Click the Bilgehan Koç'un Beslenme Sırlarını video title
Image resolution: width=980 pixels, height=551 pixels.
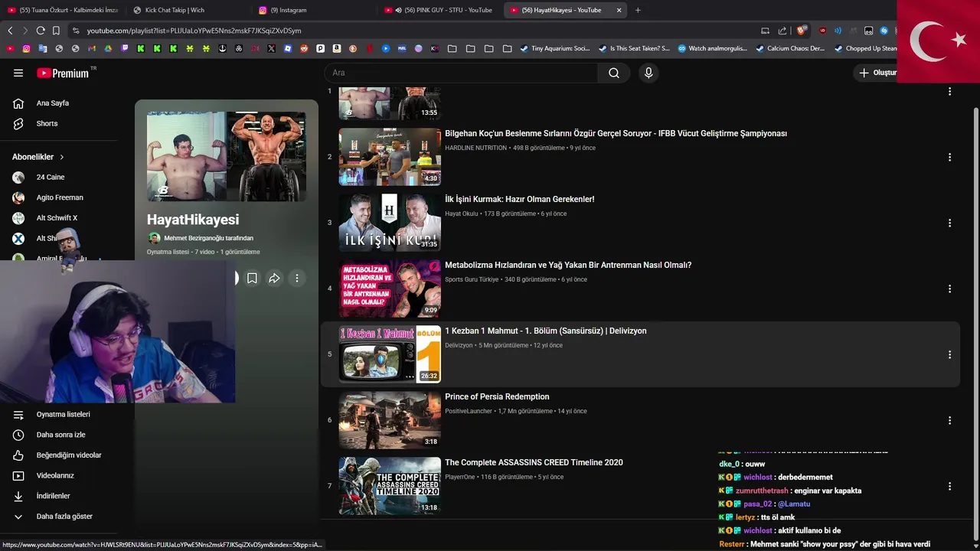point(616,133)
